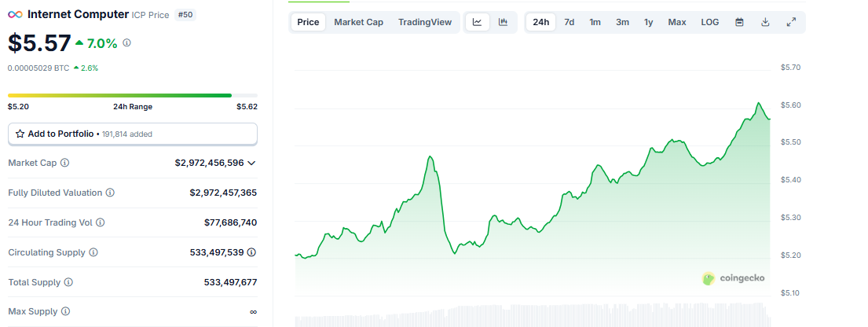868x327 pixels.
Task: Click the $2,972,457,365 valuation value
Action: 223,193
